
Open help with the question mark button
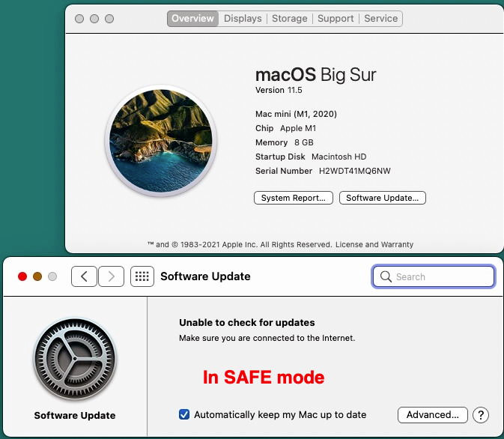point(481,415)
